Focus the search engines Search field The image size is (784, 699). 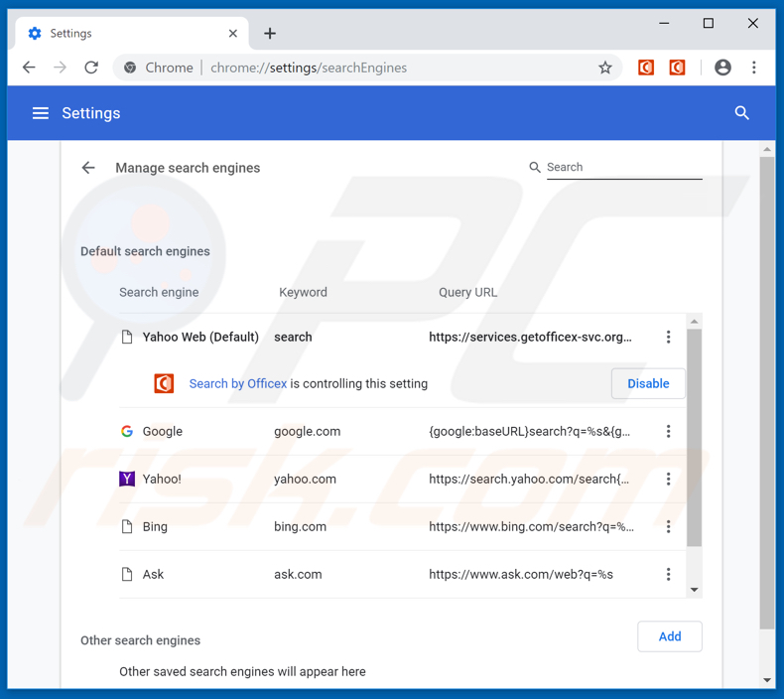(624, 167)
